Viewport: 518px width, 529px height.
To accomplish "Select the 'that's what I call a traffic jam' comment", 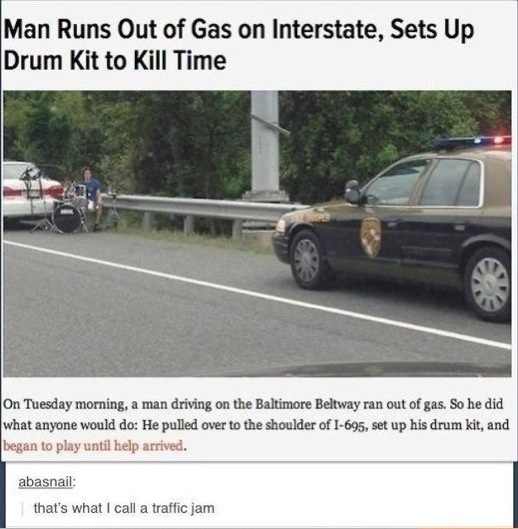I will tap(124, 508).
